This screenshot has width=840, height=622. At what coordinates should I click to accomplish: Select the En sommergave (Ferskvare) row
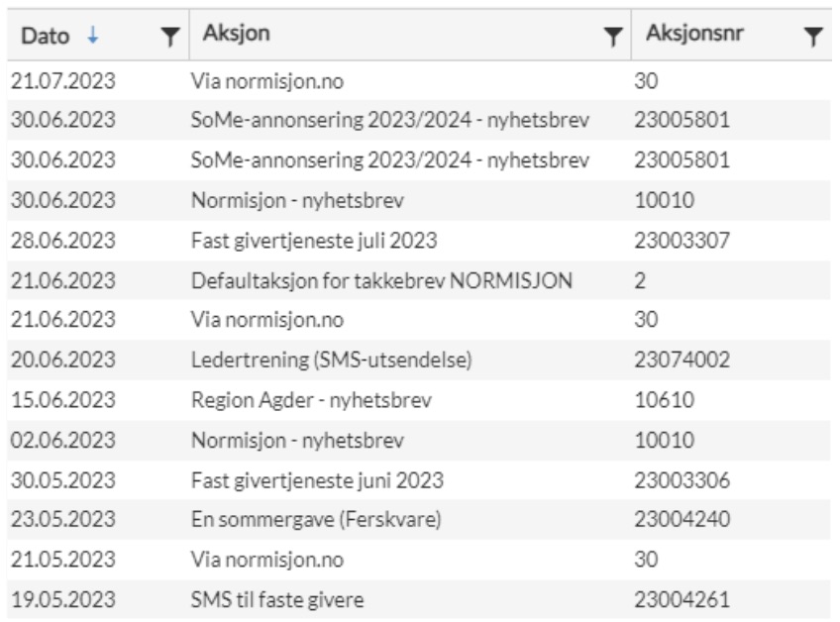point(419,519)
